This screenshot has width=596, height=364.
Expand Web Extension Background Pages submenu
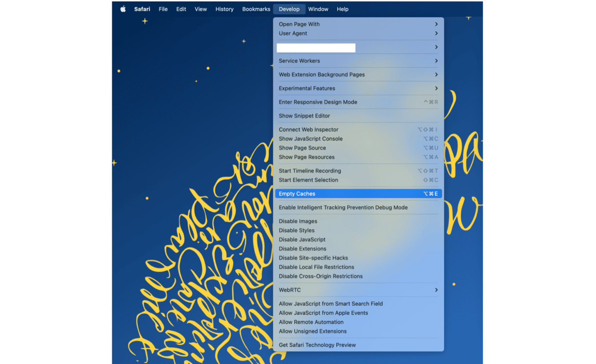click(358, 74)
